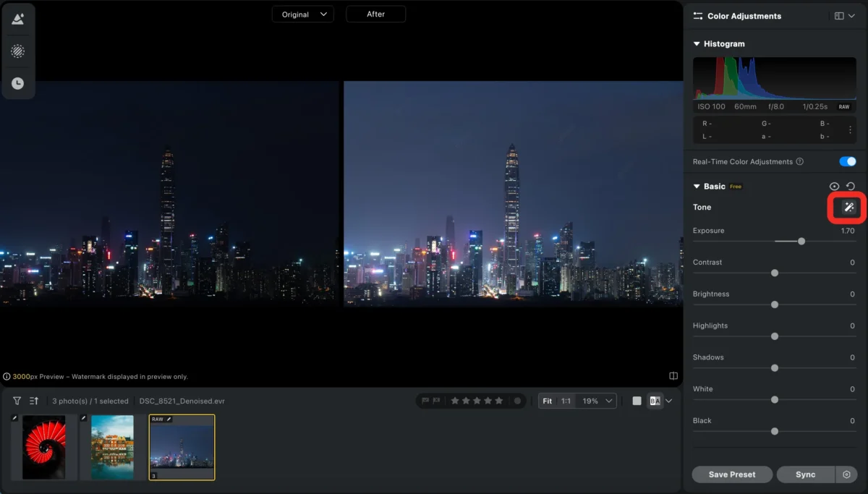
Task: Open the noise reduction tool in sidebar
Action: pos(18,51)
